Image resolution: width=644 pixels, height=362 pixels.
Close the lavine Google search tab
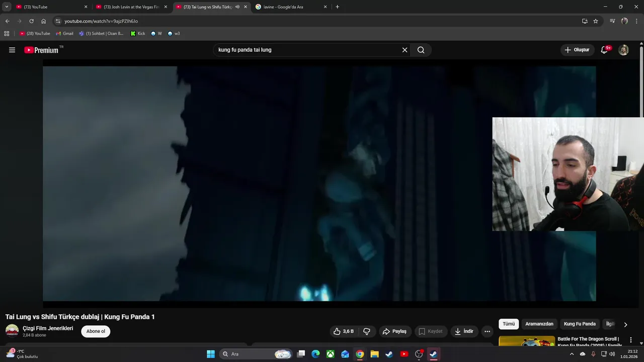(325, 7)
